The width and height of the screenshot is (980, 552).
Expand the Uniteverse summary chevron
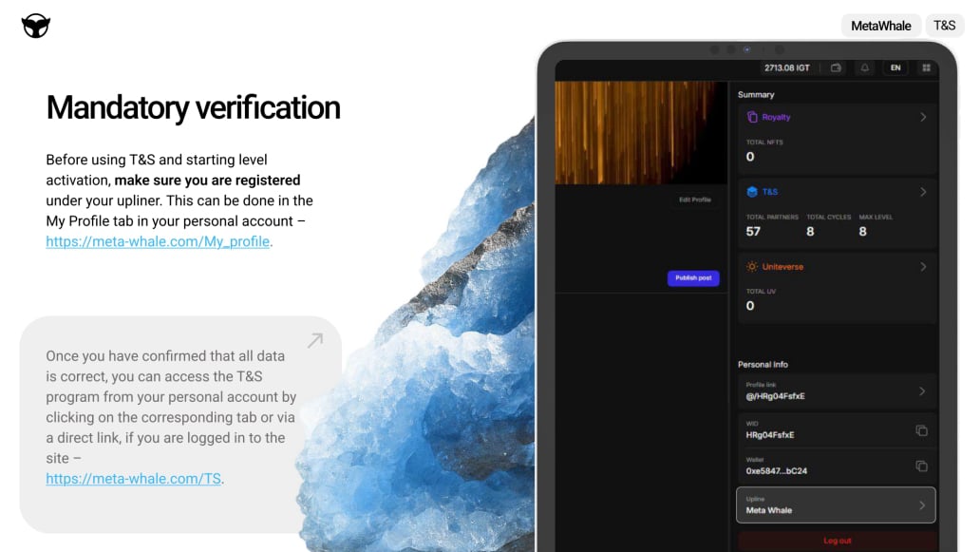click(923, 266)
